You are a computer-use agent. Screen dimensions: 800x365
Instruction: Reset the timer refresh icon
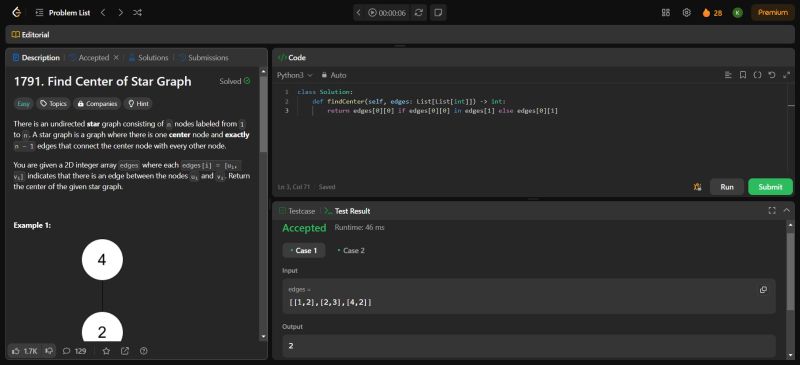[x=418, y=13]
